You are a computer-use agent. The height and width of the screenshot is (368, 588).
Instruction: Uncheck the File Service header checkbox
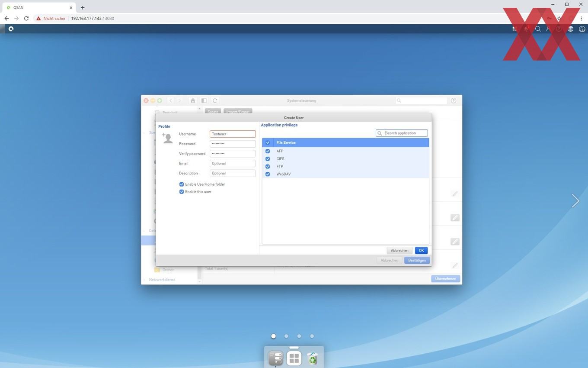[268, 142]
